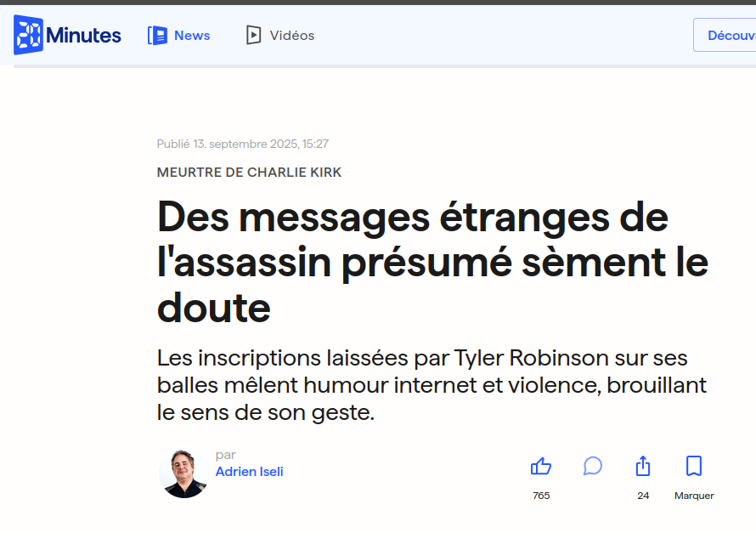This screenshot has width=756, height=533.
Task: Click the share arrow icon
Action: tap(643, 466)
